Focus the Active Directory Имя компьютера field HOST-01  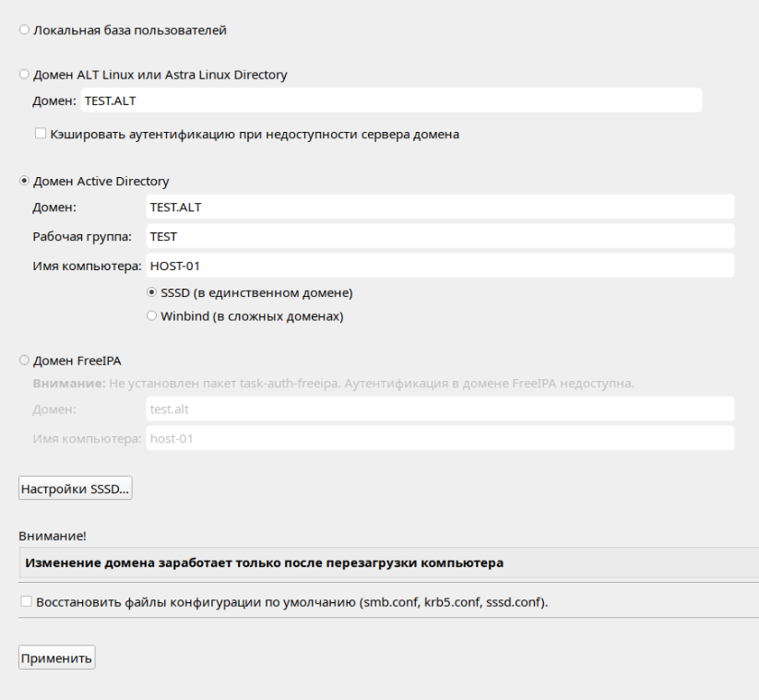[x=441, y=266]
